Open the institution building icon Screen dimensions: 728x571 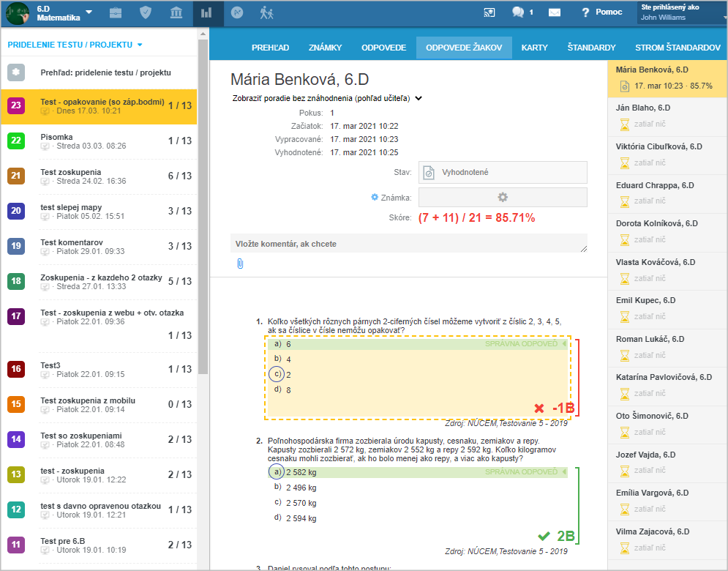click(x=176, y=12)
